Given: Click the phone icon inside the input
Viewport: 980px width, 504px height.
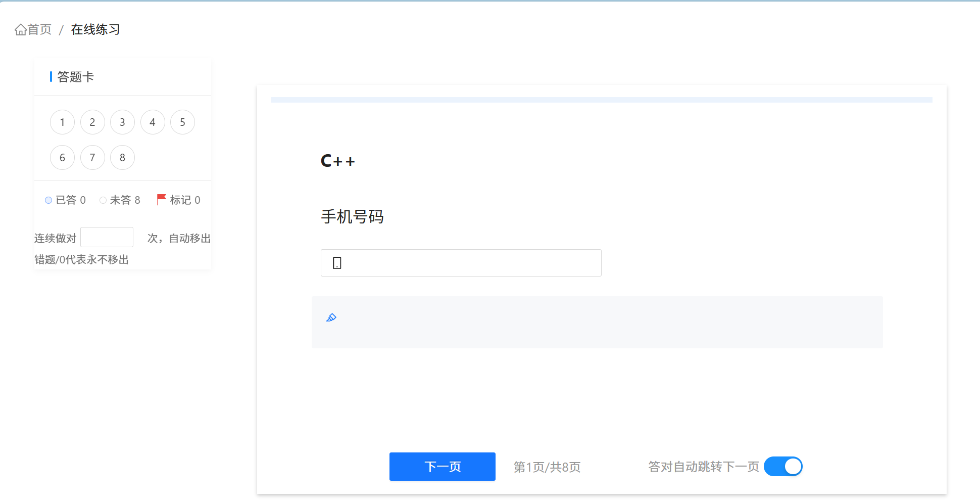Looking at the screenshot, I should tap(337, 263).
